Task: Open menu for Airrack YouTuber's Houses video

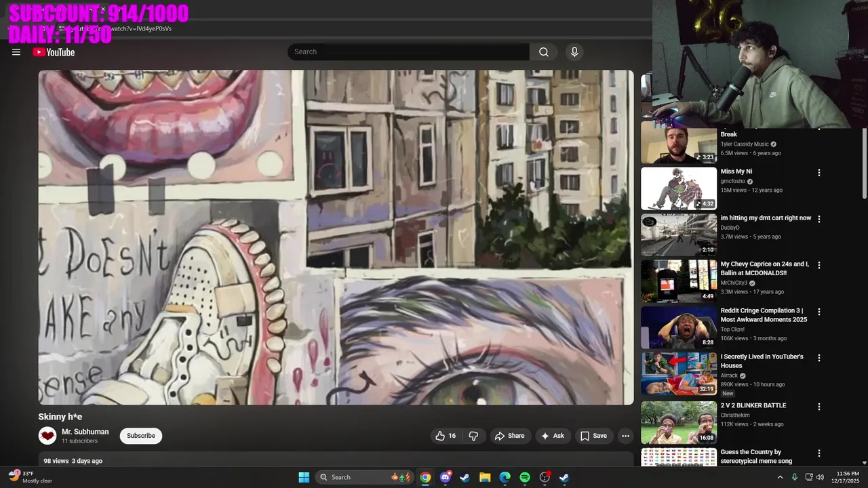Action: (x=818, y=358)
